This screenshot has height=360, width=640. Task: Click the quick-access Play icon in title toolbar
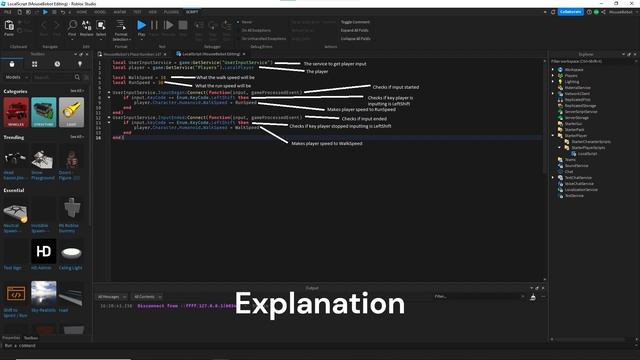tap(45, 12)
